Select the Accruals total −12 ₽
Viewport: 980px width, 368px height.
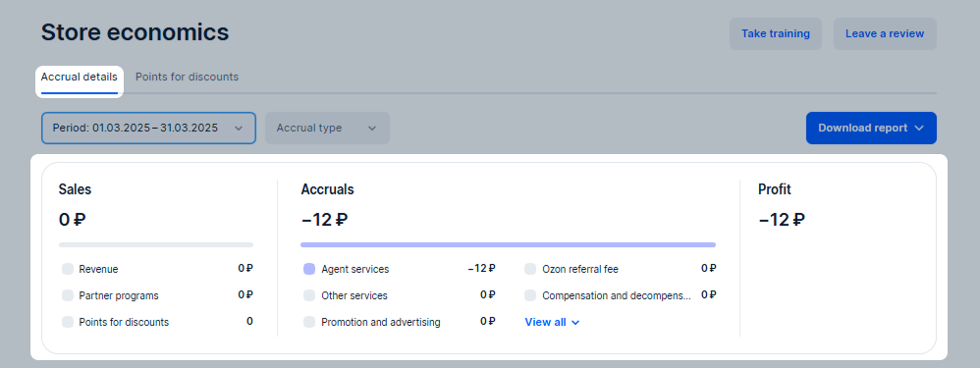[x=324, y=220]
